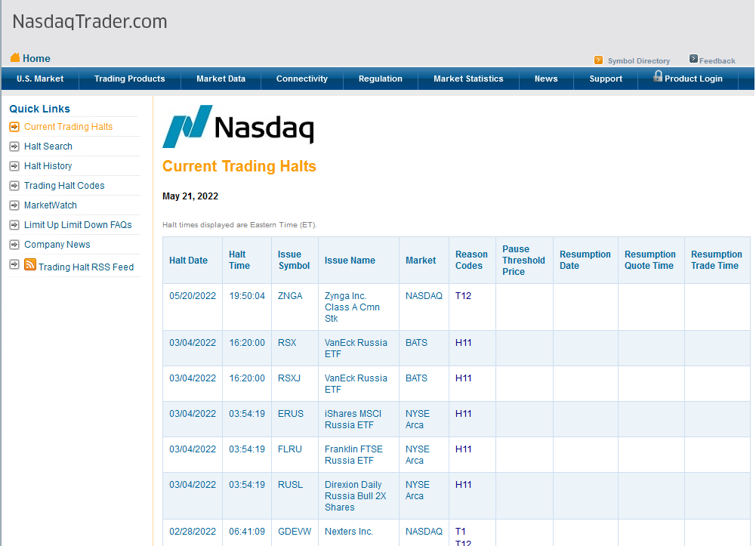
Task: Click the Issue Symbol column header
Action: click(294, 261)
